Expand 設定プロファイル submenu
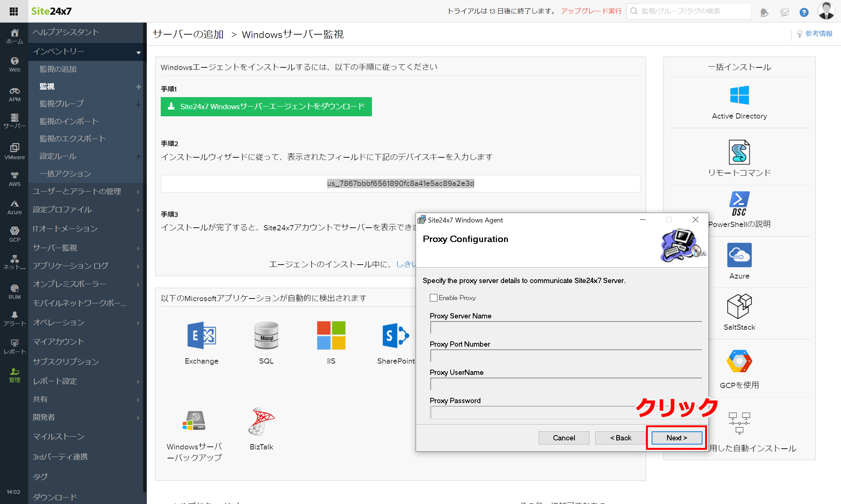 click(139, 210)
